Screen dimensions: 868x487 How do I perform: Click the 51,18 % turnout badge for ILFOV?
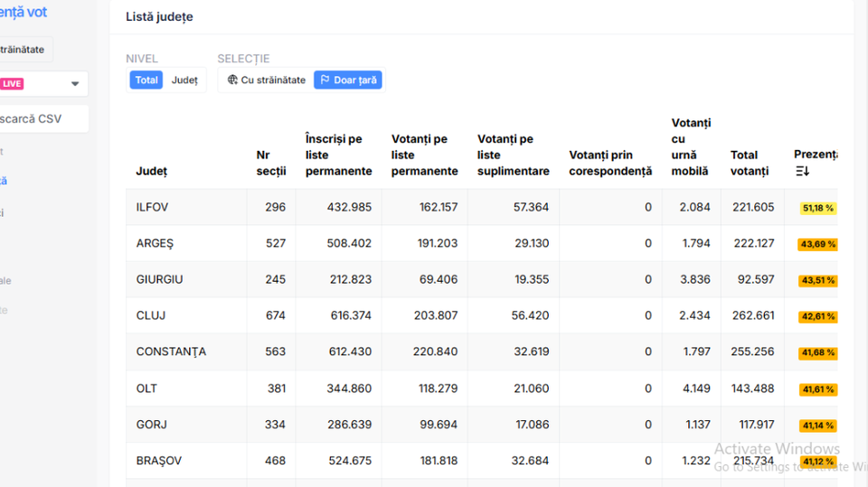pyautogui.click(x=818, y=208)
